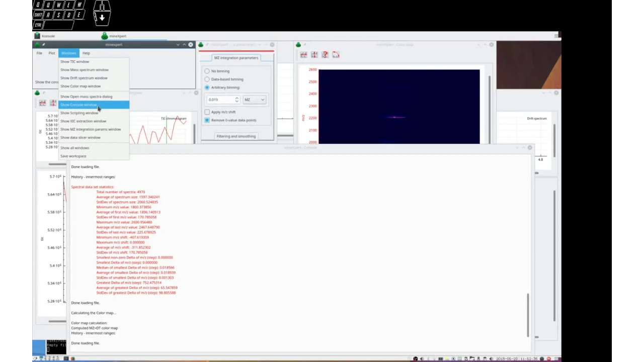Choose Show Scripting window
The width and height of the screenshot is (644, 362).
point(94,113)
